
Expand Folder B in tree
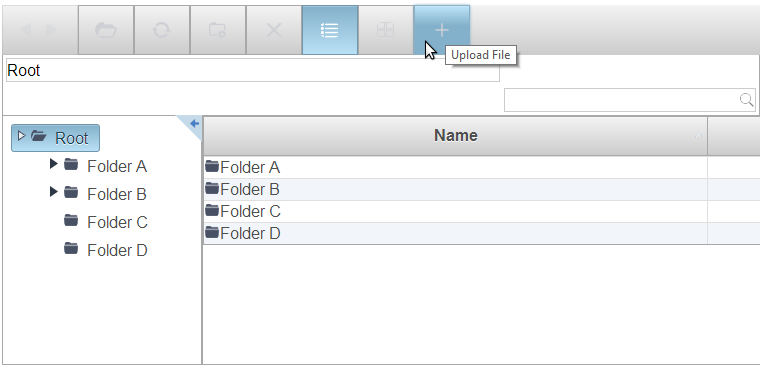point(54,192)
